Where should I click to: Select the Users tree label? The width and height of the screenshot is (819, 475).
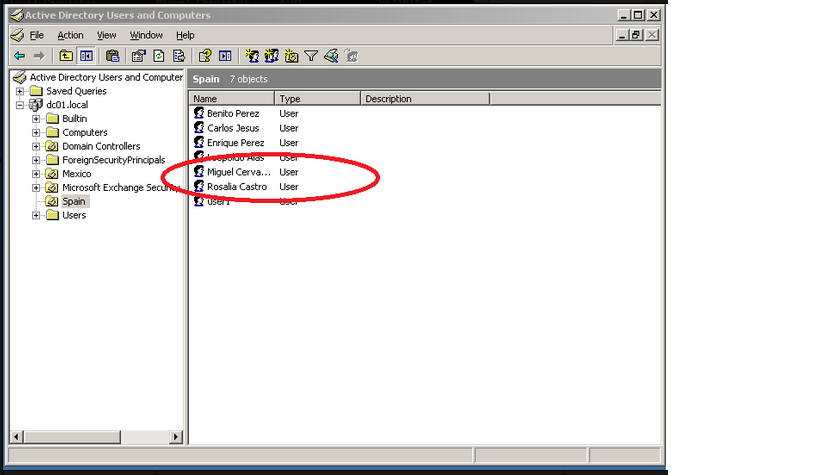[x=74, y=215]
